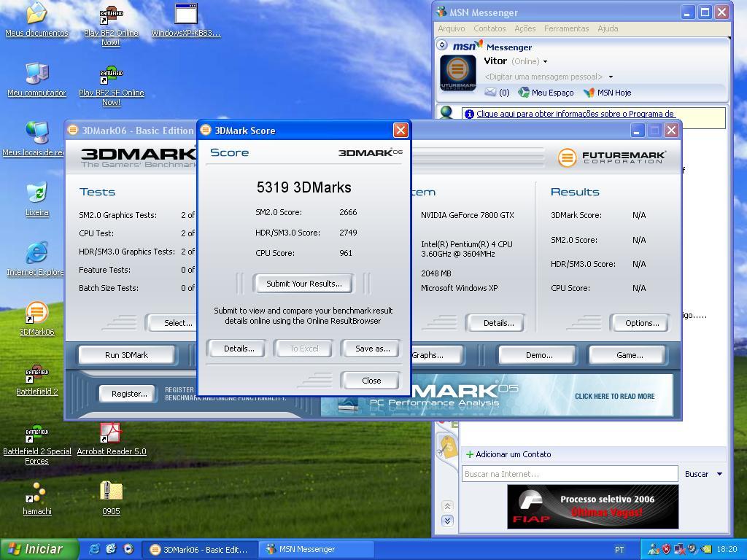Click Register button in 3DMark06
The image size is (747, 560).
[129, 394]
